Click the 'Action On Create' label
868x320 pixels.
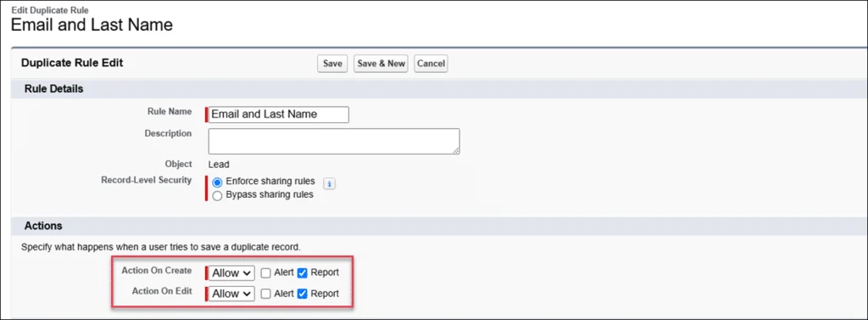tap(157, 271)
